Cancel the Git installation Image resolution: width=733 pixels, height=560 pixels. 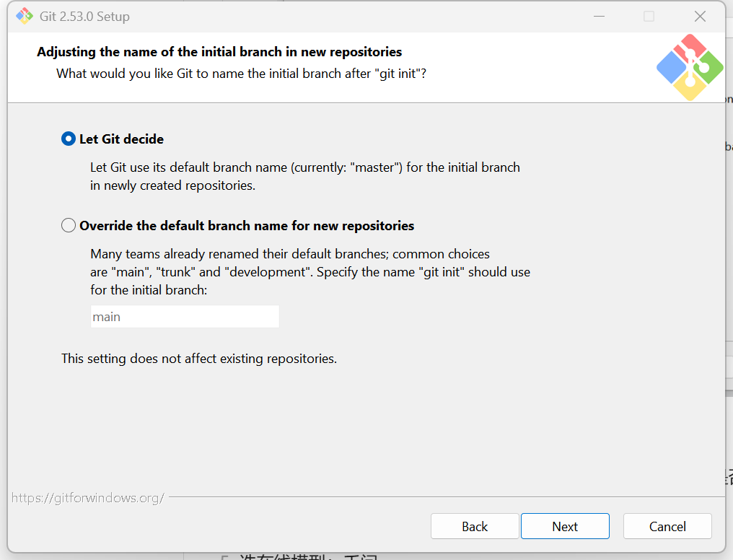[x=667, y=526]
